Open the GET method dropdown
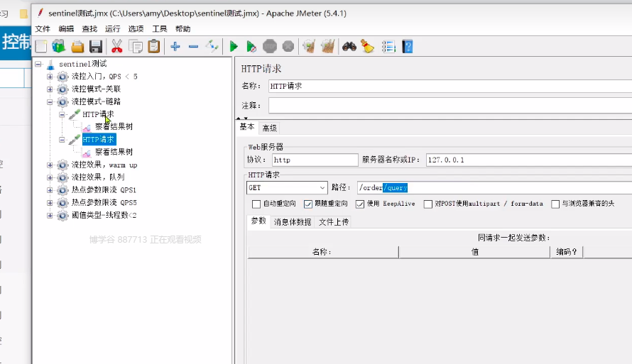The width and height of the screenshot is (632, 364). pos(287,187)
